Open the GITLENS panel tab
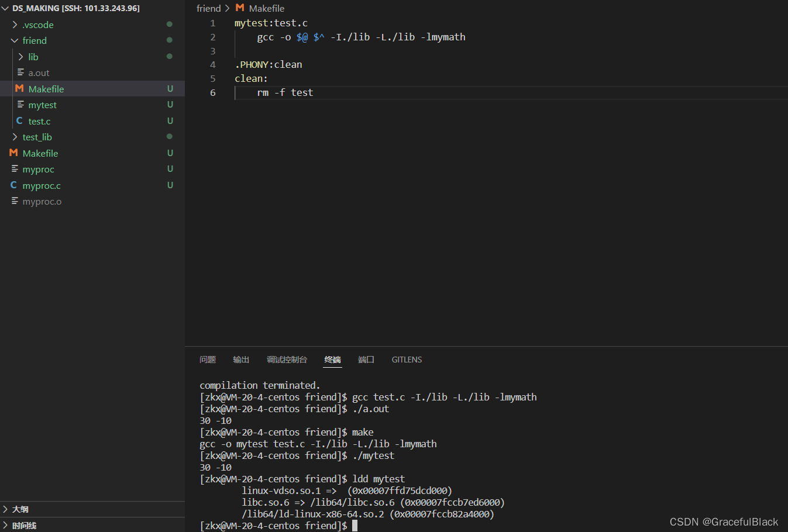 coord(407,360)
